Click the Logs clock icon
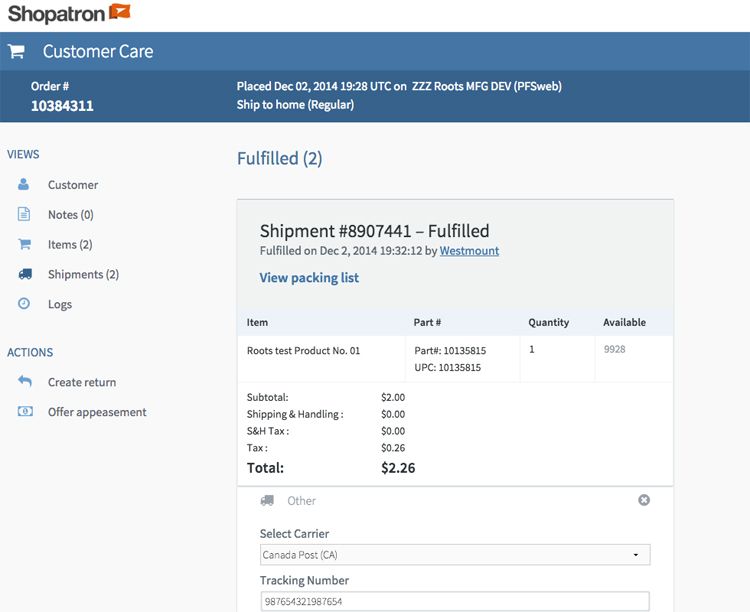Image resolution: width=750 pixels, height=612 pixels. 24,304
